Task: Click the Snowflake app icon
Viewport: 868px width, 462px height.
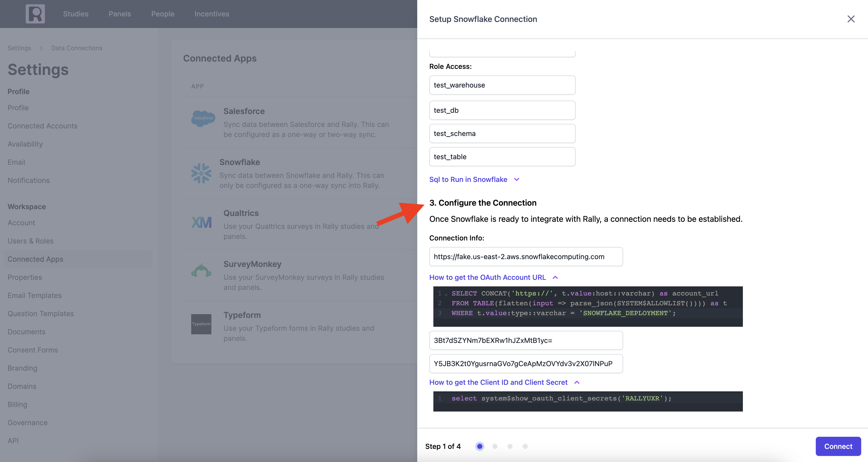Action: [x=201, y=173]
